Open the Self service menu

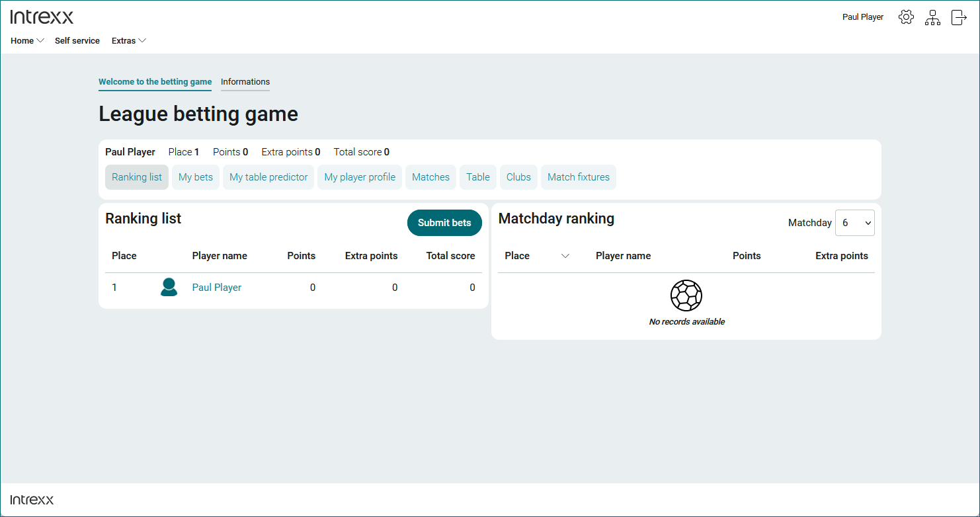tap(77, 40)
